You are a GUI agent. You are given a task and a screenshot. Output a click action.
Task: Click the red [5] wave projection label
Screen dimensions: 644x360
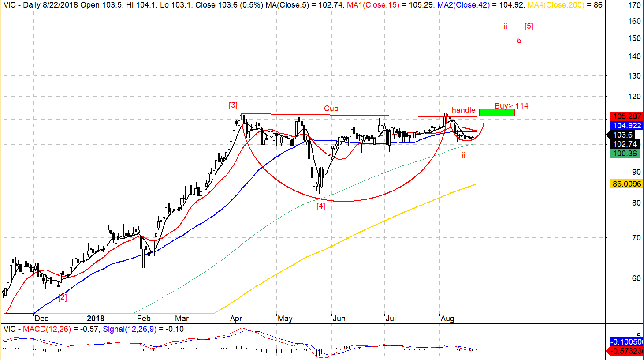529,26
